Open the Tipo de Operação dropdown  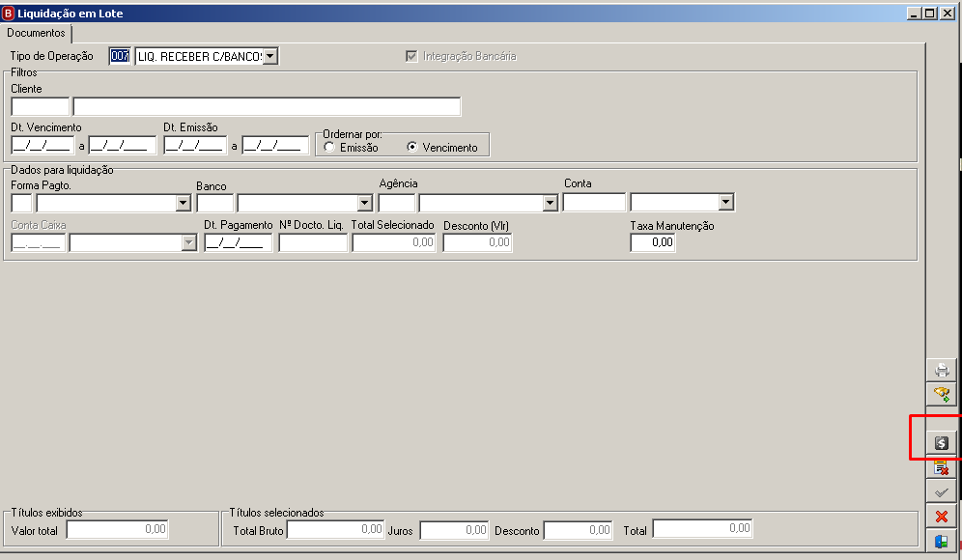(x=269, y=56)
